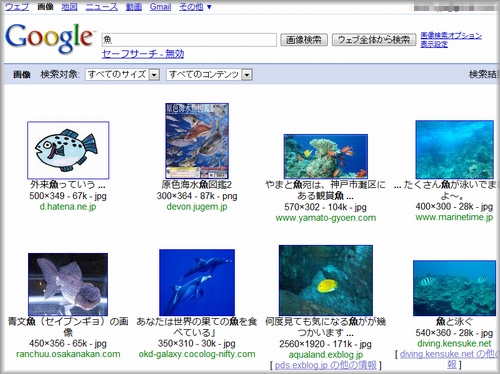
Task: Open the セーフサーチ - 無効 link
Action: coord(143,54)
